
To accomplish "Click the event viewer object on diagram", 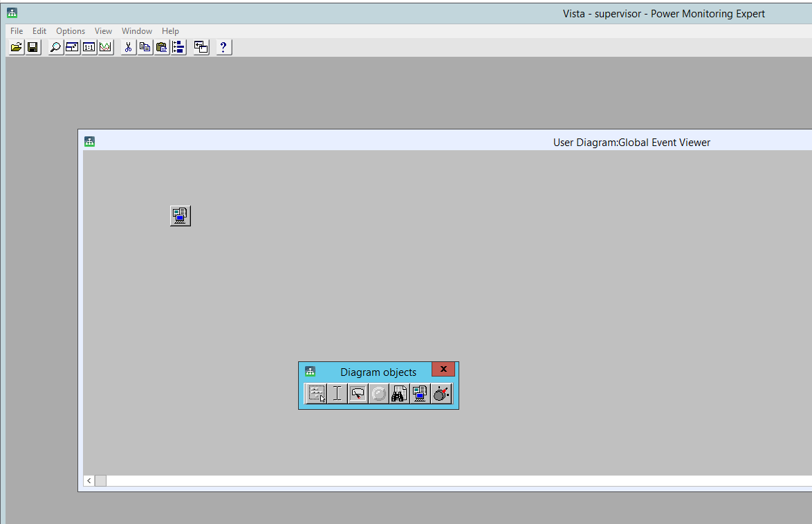I will [181, 215].
